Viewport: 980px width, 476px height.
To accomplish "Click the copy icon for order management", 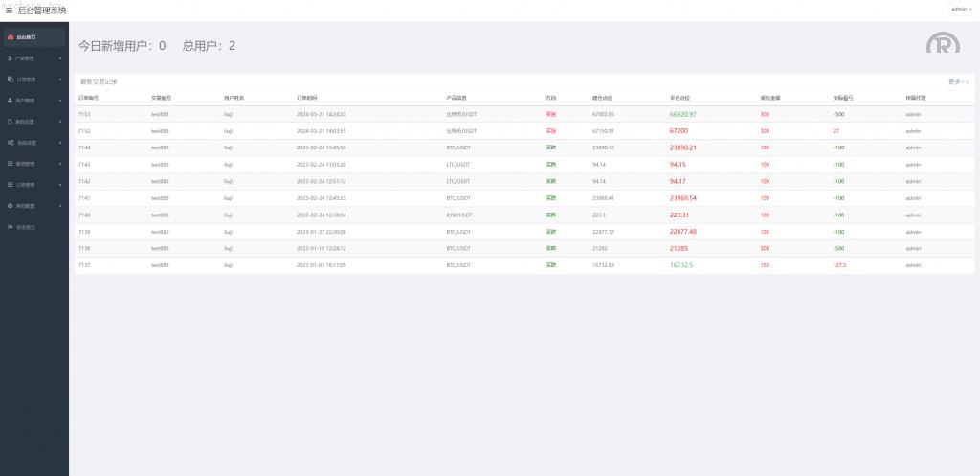I will [10, 79].
